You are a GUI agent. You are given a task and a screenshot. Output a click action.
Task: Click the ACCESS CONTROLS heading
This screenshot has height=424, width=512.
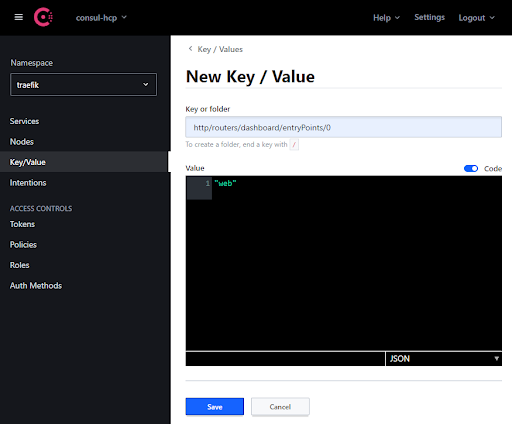point(41,209)
